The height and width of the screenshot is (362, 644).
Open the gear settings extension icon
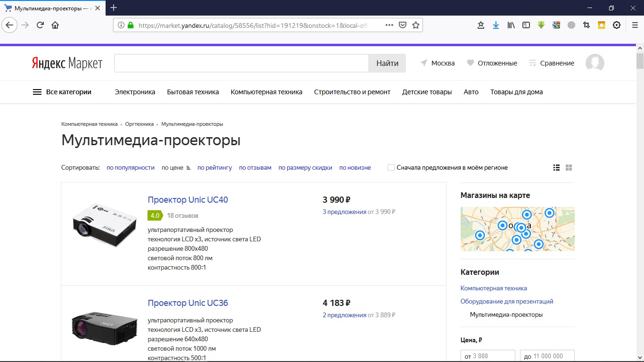[x=617, y=25]
